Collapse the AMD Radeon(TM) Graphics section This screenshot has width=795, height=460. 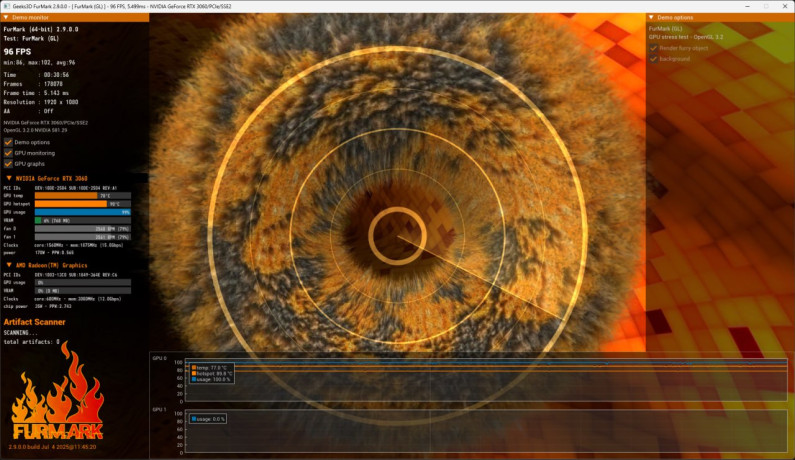8,264
